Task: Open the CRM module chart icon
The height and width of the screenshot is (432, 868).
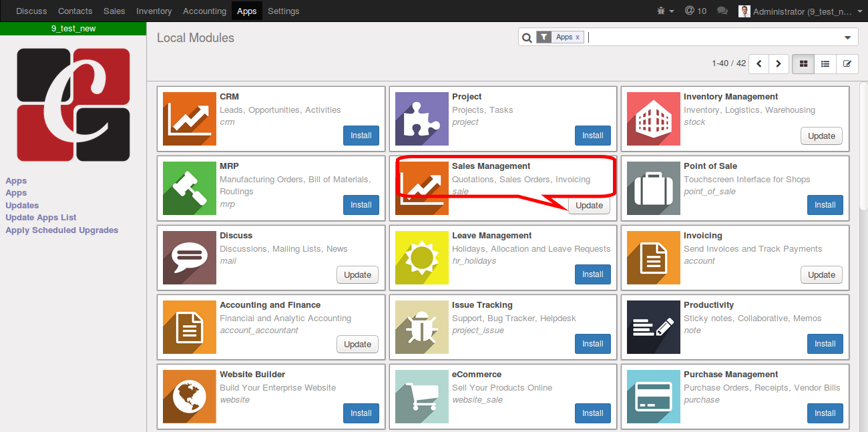Action: [x=190, y=119]
